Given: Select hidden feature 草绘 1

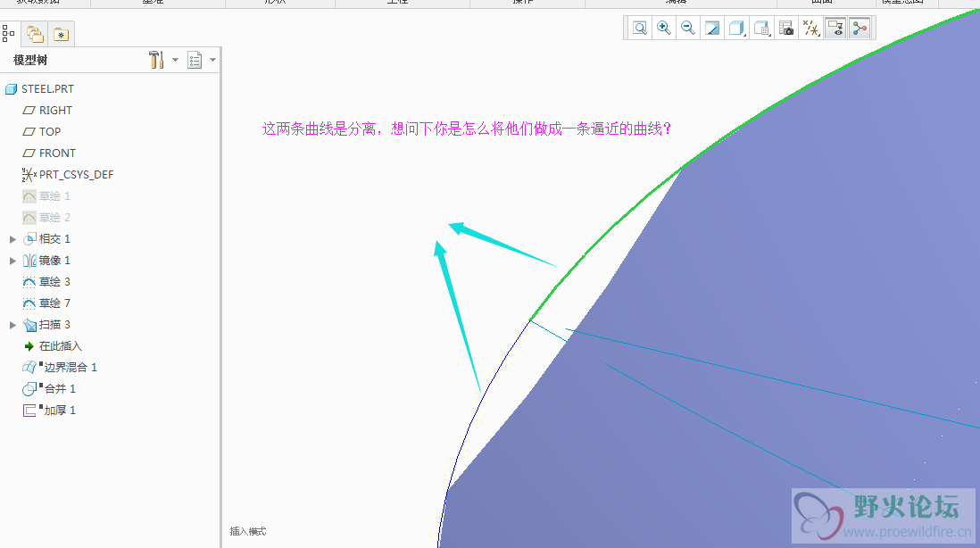Looking at the screenshot, I should pyautogui.click(x=54, y=196).
